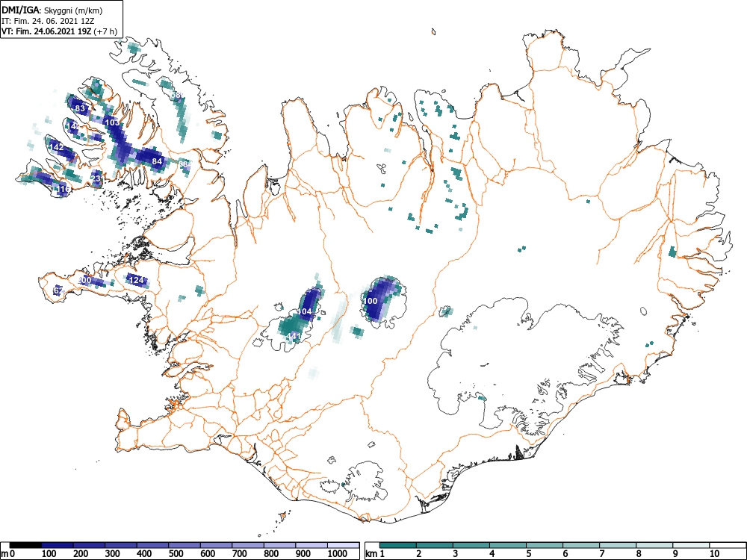Click the '83' visibility value in the Westfjords

[80, 108]
